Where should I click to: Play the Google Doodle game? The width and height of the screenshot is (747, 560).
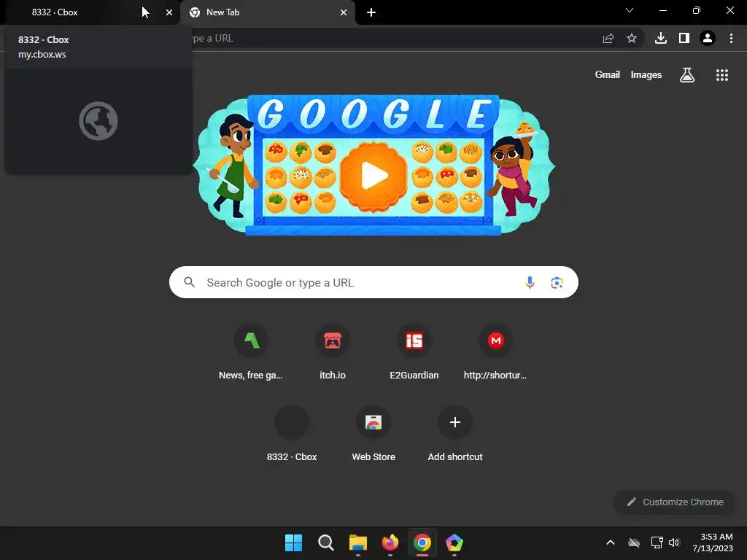374,176
